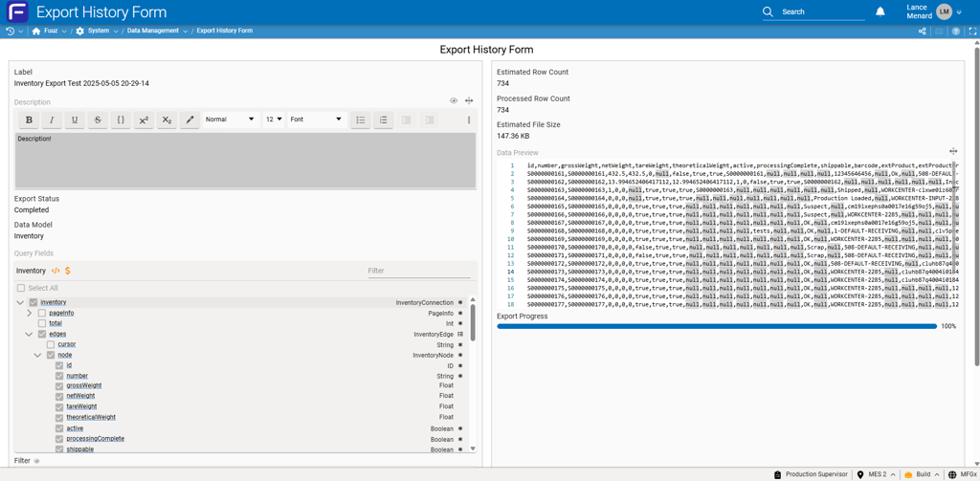The height and width of the screenshot is (481, 980).
Task: Open the System breadcrumb menu
Action: (x=99, y=32)
